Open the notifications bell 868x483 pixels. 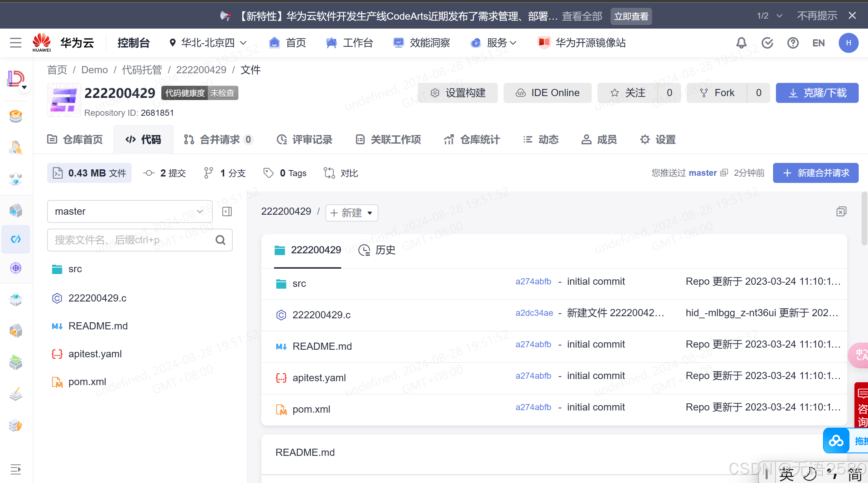click(741, 43)
